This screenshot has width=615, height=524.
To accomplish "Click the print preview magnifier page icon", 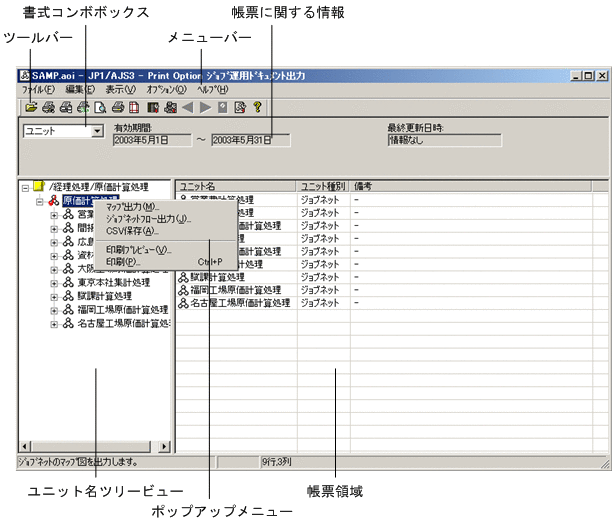I will coord(100,107).
